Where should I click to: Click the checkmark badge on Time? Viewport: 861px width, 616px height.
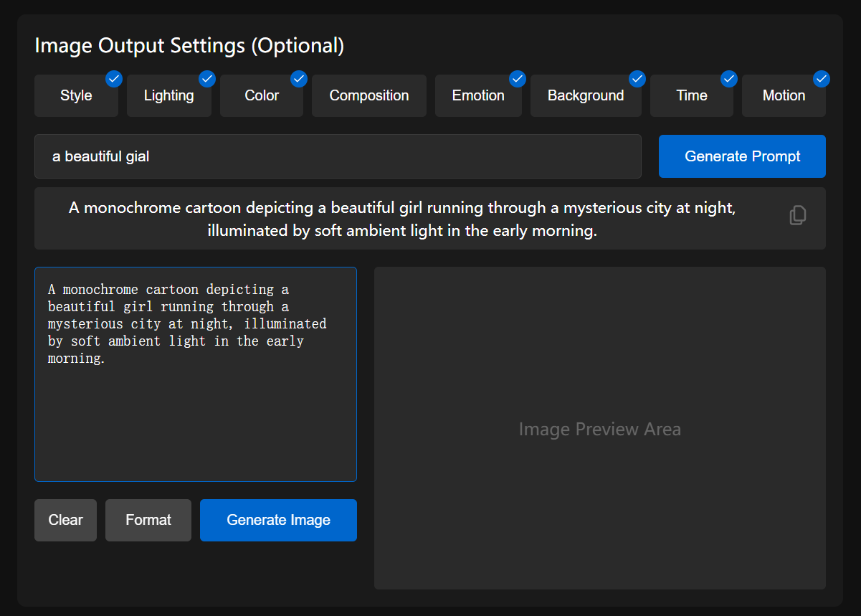coord(729,78)
